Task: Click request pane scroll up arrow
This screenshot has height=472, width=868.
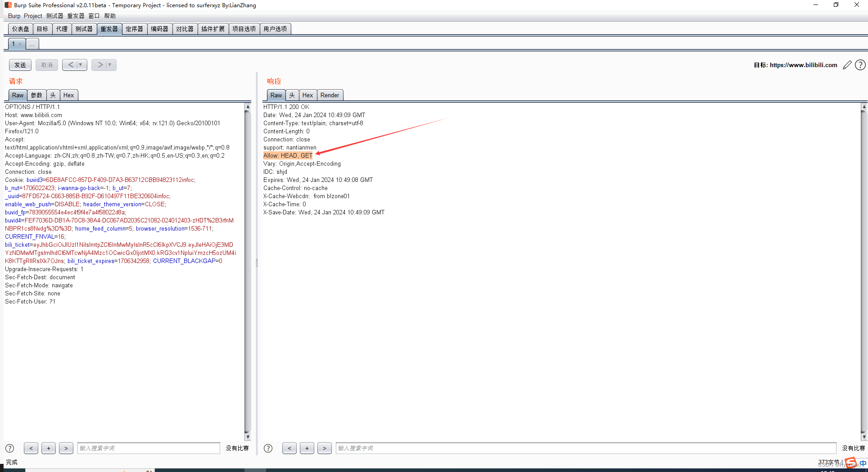Action: pos(248,107)
